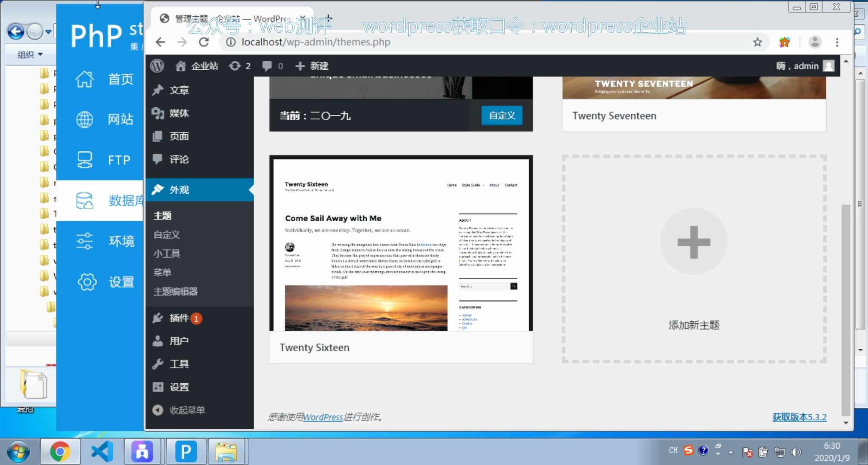Click the Chrome profile avatar icon
Viewport: 868px width, 465px height.
click(815, 42)
